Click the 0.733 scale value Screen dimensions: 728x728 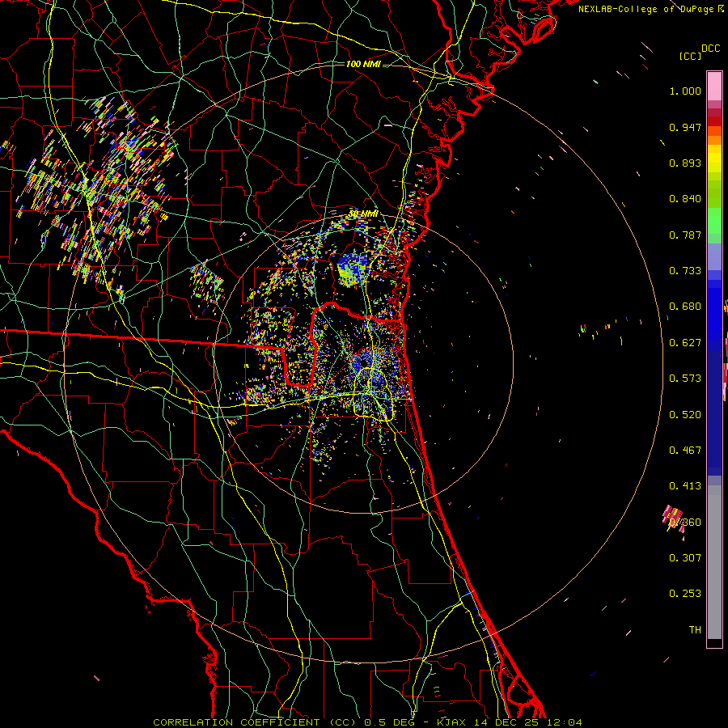tap(685, 271)
